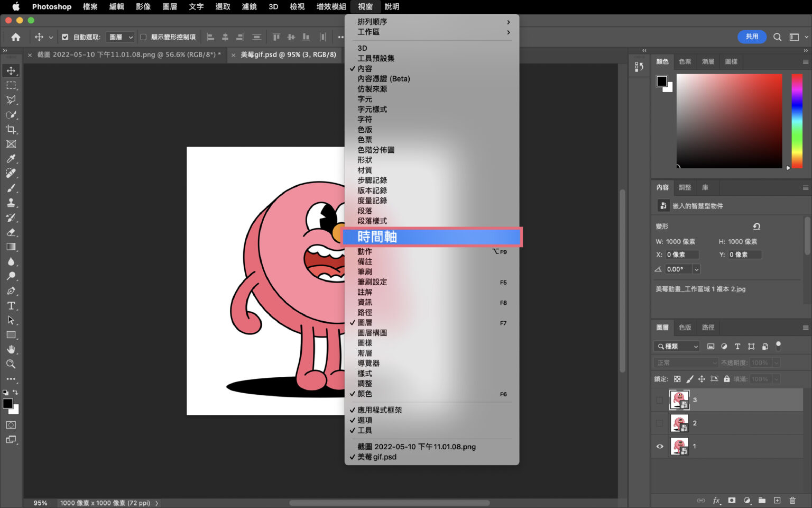The width and height of the screenshot is (812, 508).
Task: Select the Brush tool
Action: [x=11, y=188]
